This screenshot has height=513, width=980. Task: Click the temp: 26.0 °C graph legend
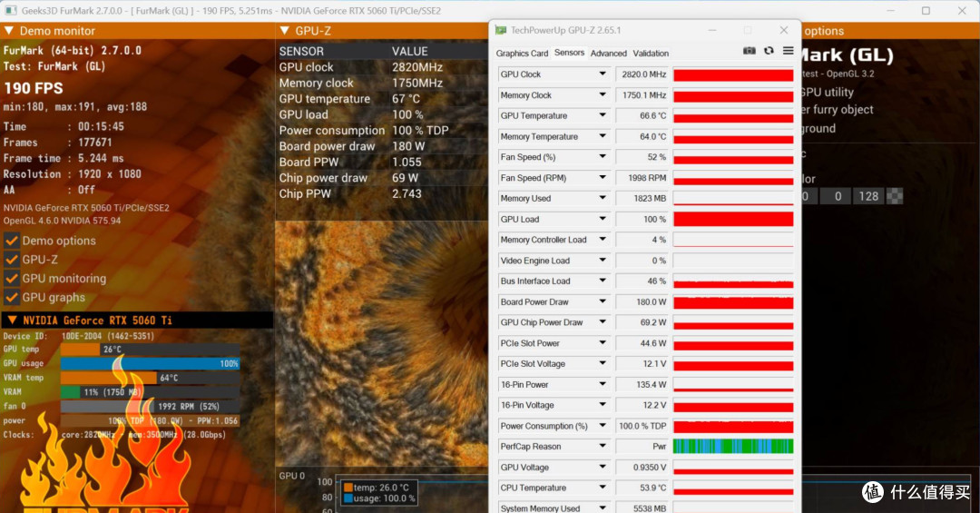coord(376,488)
